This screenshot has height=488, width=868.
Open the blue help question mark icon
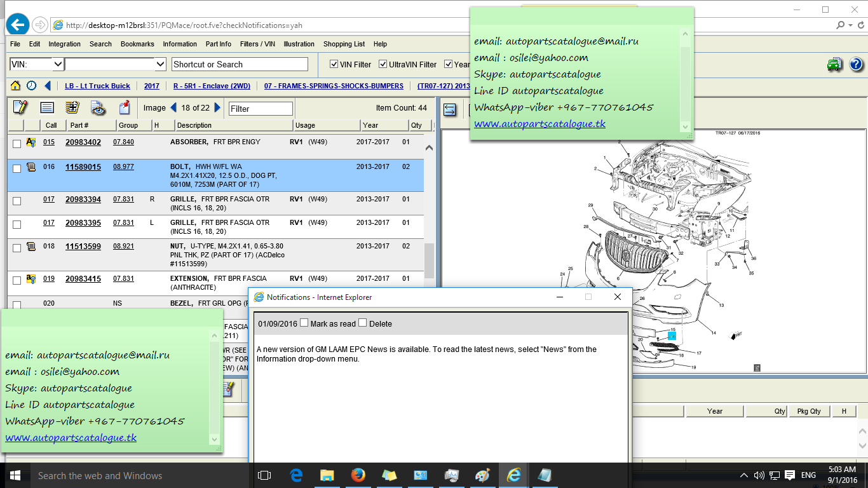point(856,64)
